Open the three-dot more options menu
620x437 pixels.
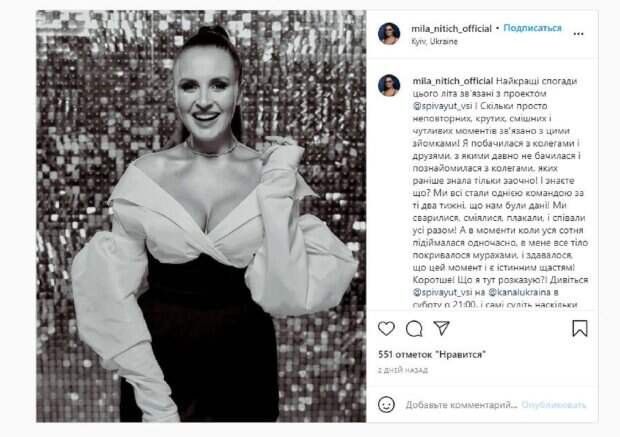[578, 34]
